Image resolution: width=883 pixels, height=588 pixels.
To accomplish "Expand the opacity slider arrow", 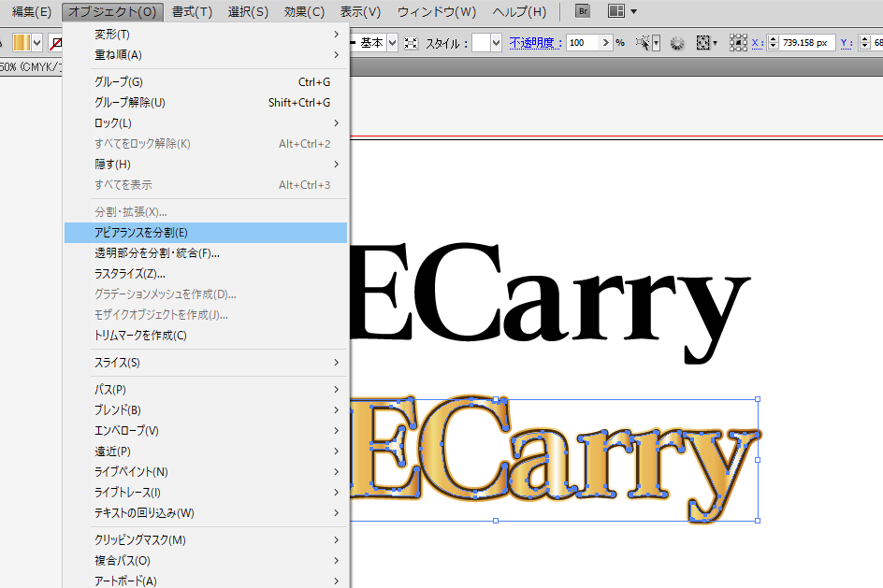I will pyautogui.click(x=606, y=43).
